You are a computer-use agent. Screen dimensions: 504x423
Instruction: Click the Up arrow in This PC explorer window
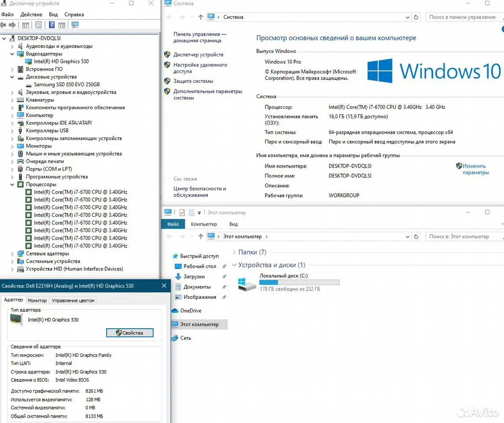click(201, 237)
